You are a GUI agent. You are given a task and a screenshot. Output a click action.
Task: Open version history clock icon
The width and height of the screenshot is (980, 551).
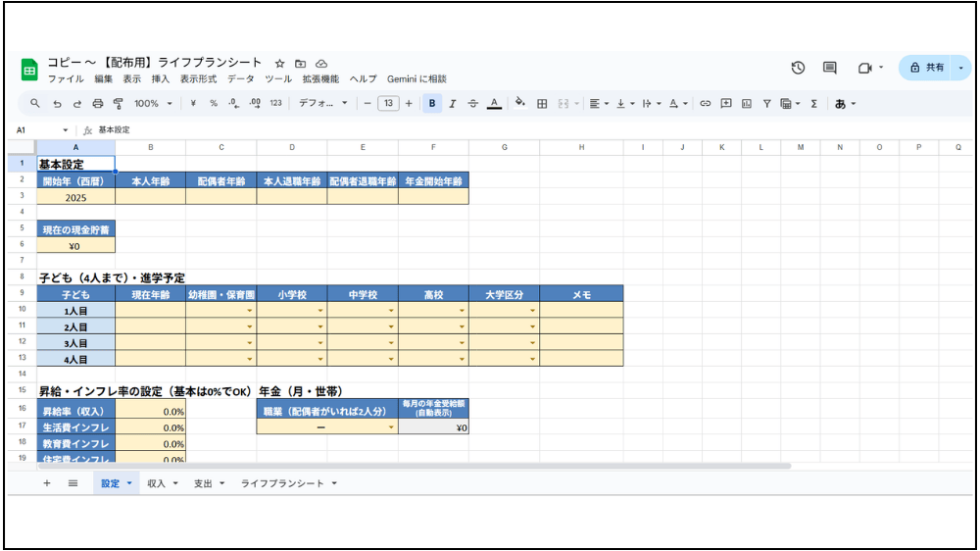tap(798, 68)
